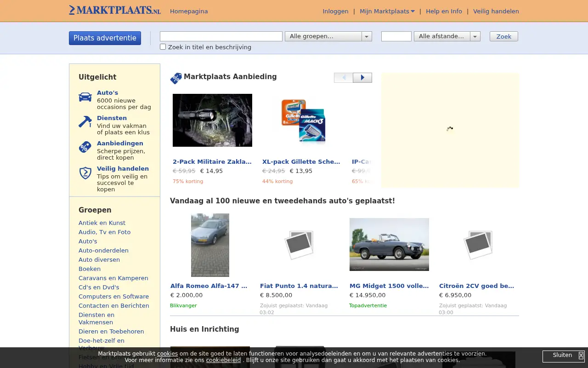The width and height of the screenshot is (588, 368).
Task: Open 'Fiat Punto 1.4 natura...' listing title
Action: 299,286
